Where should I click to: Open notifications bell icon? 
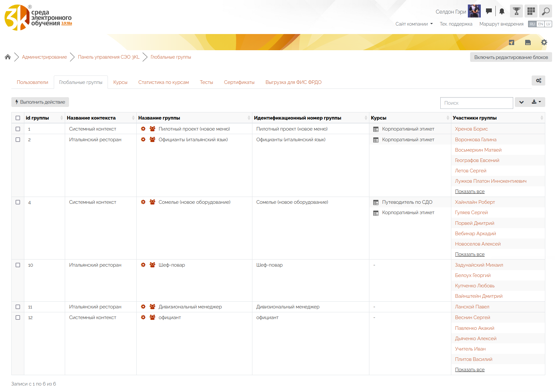point(502,11)
